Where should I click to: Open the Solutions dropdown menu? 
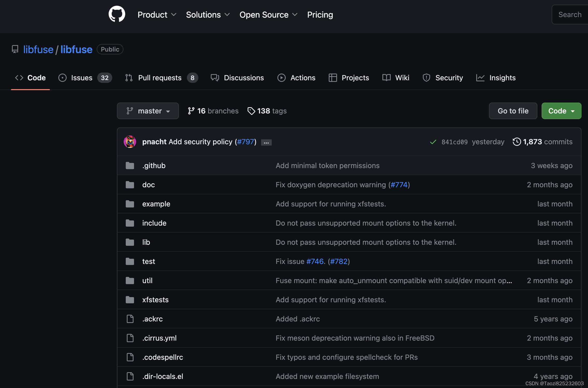click(208, 15)
